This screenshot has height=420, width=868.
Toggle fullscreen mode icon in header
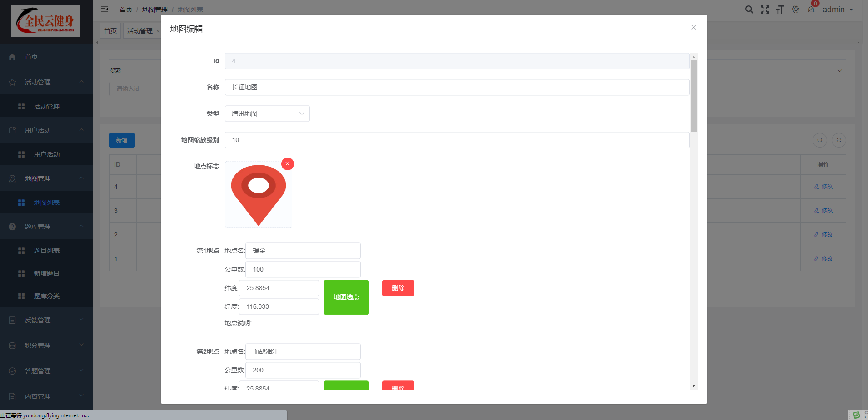(765, 10)
